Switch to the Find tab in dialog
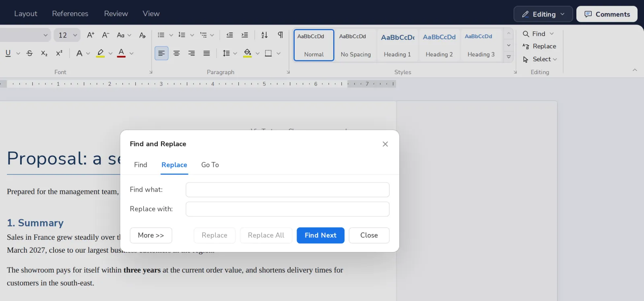Image resolution: width=644 pixels, height=301 pixels. [x=140, y=165]
